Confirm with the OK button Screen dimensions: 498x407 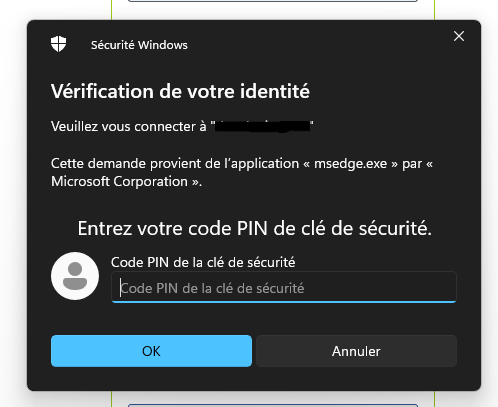(151, 351)
